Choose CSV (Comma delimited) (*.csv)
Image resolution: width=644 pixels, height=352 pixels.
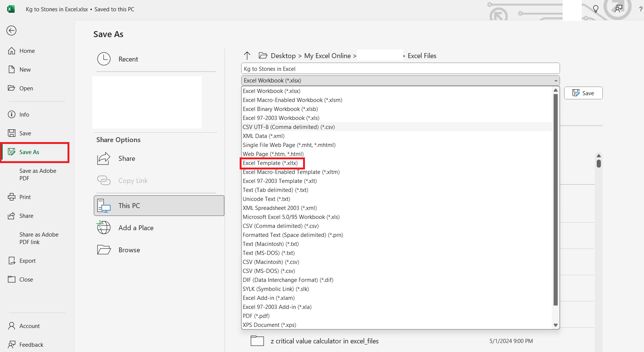[397, 226]
